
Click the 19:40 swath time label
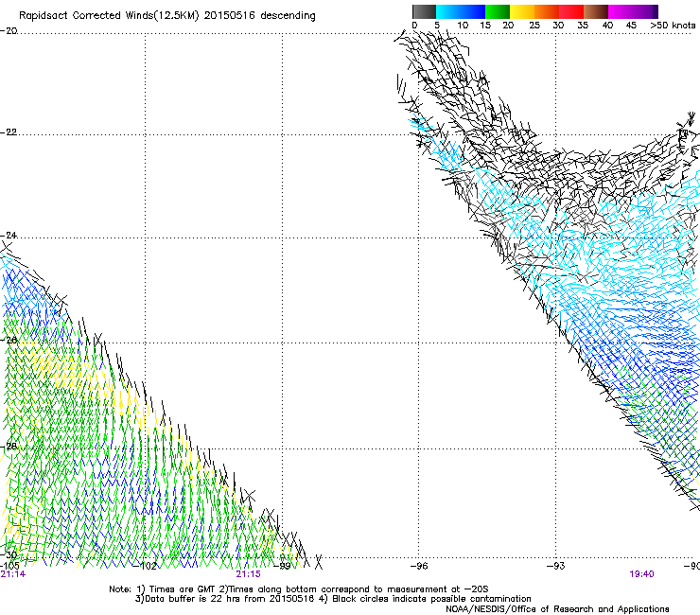point(641,574)
